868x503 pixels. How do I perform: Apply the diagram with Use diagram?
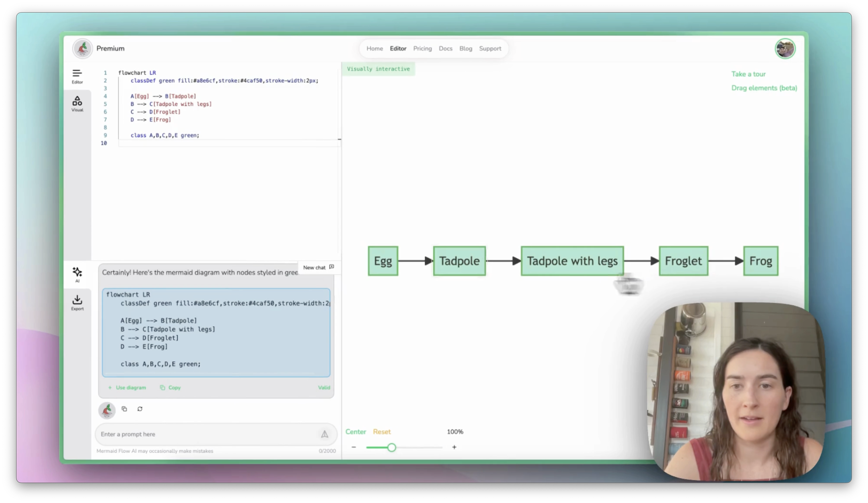pyautogui.click(x=127, y=387)
